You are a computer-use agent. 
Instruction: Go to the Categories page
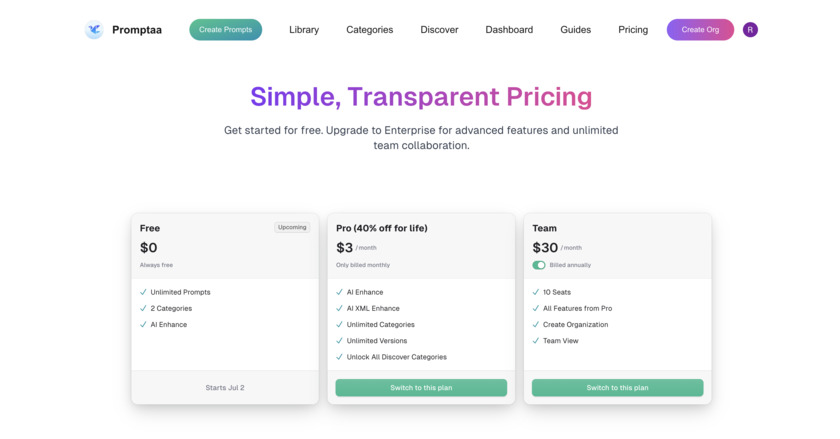click(x=369, y=30)
